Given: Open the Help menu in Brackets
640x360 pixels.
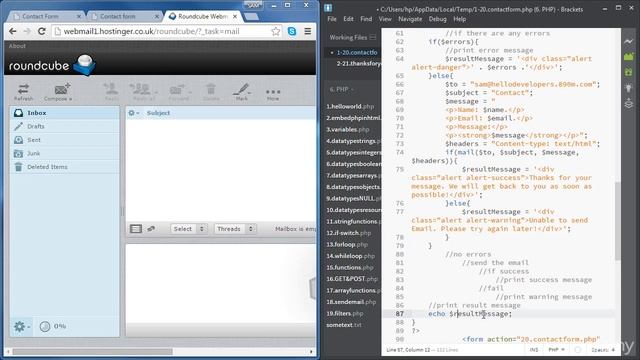Looking at the screenshot, I should (460, 19).
